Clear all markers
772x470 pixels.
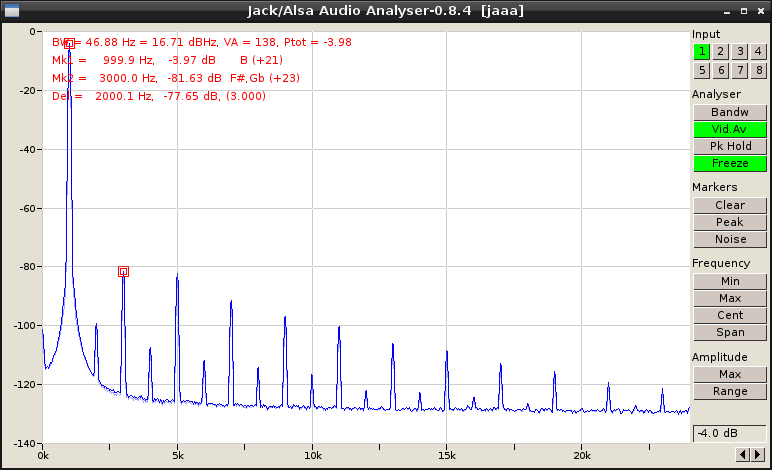click(730, 205)
